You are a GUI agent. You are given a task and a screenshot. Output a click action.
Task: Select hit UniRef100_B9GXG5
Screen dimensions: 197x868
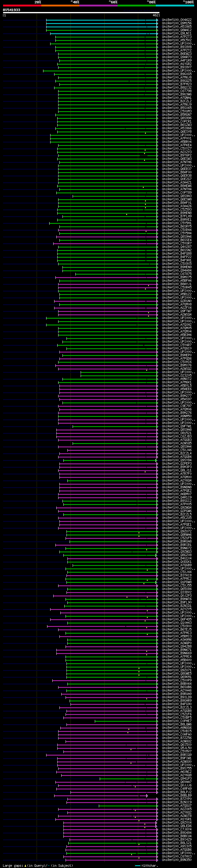tap(177, 74)
